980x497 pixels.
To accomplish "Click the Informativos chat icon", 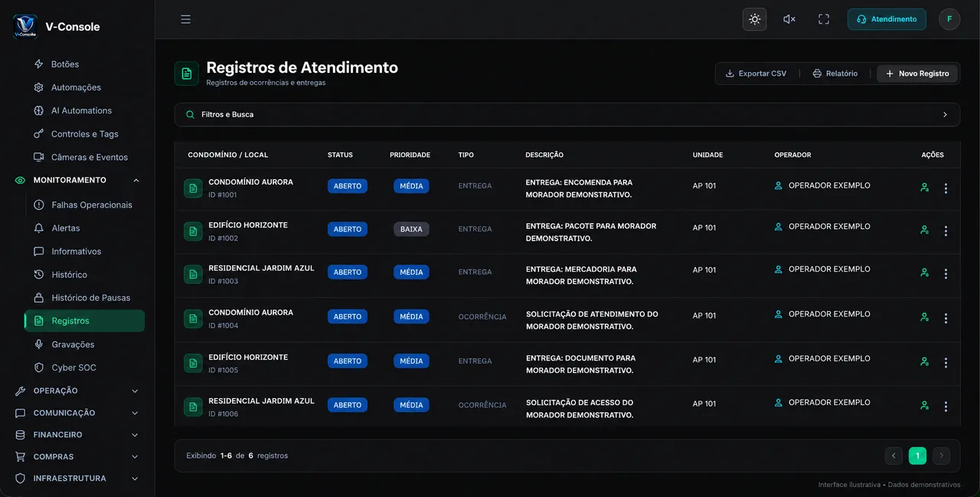I will 39,251.
